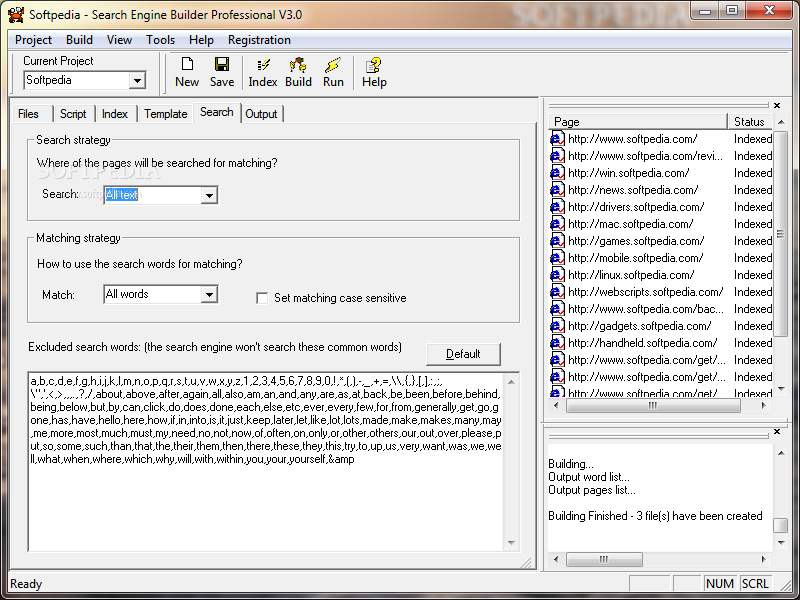Open the Search strategy dropdown arrow

[x=209, y=195]
